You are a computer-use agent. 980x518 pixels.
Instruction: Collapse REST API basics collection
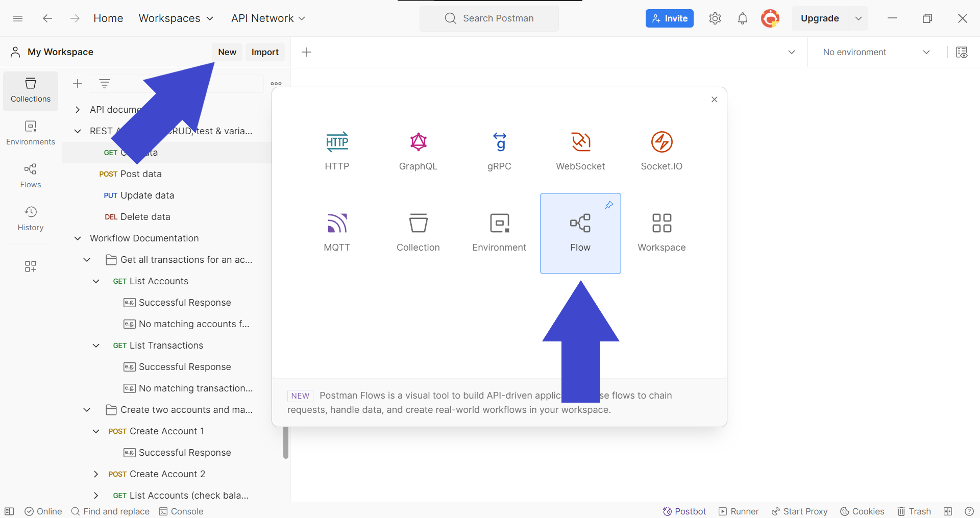pyautogui.click(x=78, y=131)
